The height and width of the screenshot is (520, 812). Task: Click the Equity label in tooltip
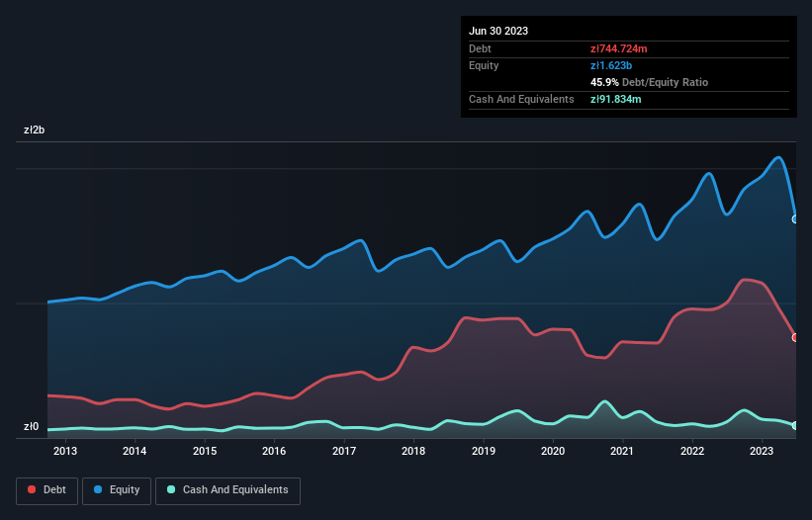click(x=484, y=65)
